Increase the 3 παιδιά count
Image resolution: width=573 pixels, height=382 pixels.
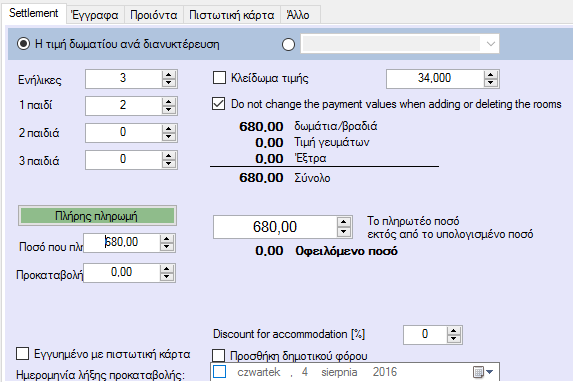tap(168, 156)
